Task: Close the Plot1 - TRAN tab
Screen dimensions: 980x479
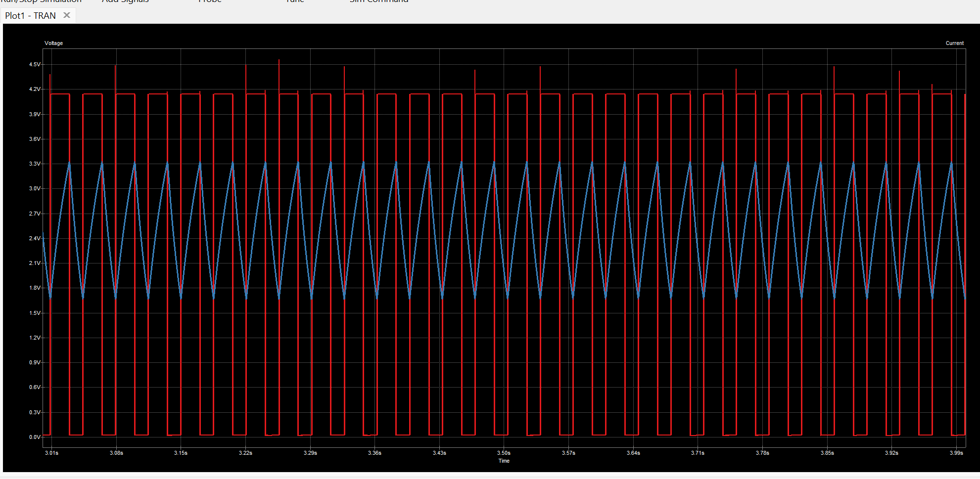Action: pyautogui.click(x=67, y=15)
